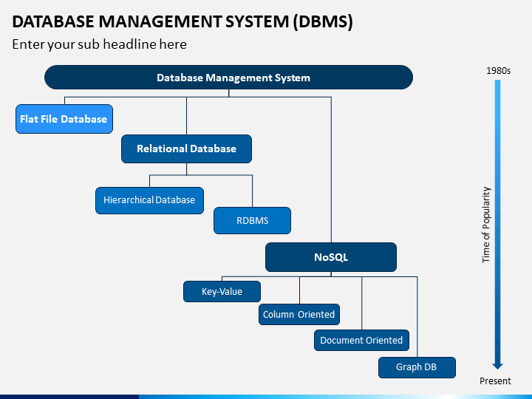
Task: Click the Present label
Action: pos(495,381)
